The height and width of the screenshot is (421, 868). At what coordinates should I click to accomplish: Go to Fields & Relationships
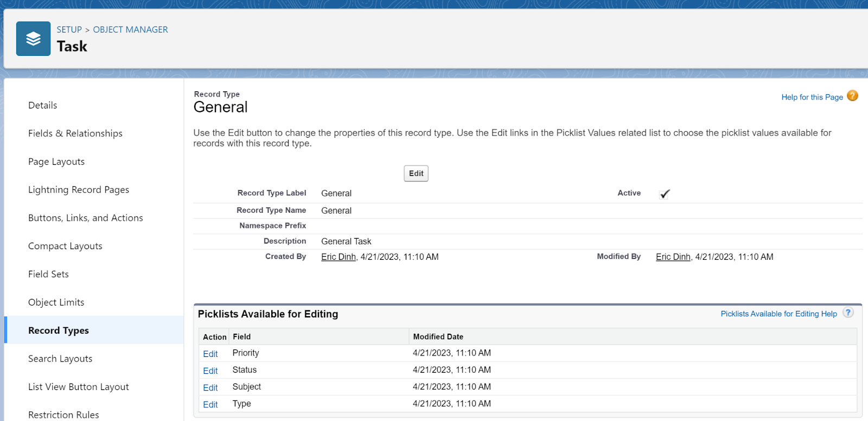click(x=75, y=133)
